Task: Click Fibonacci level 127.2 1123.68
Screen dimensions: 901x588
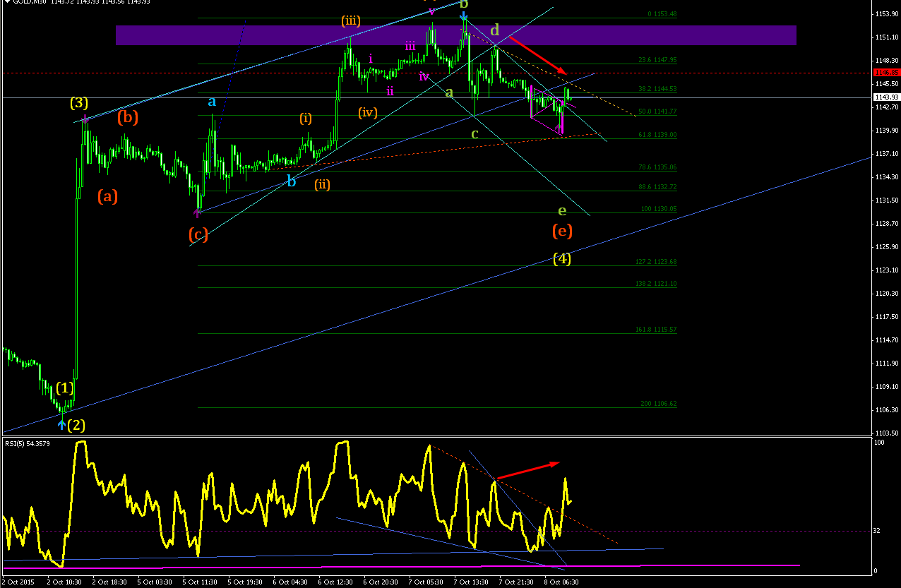Action: coord(656,262)
